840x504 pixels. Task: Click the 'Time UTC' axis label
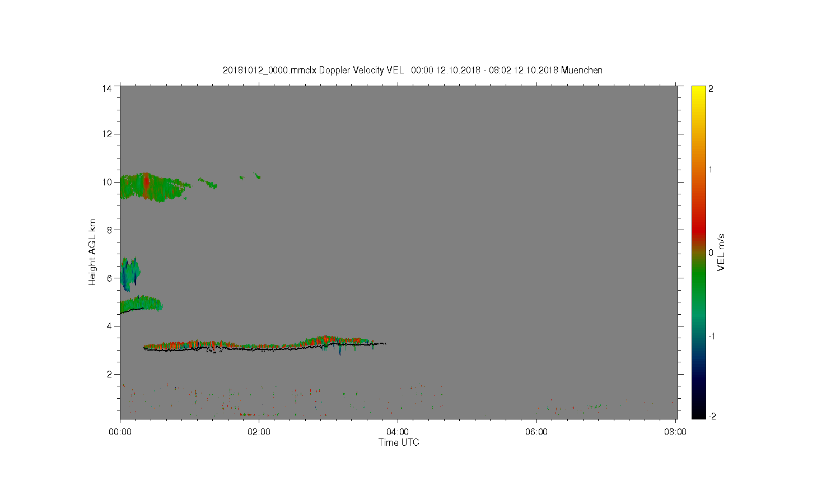click(399, 442)
